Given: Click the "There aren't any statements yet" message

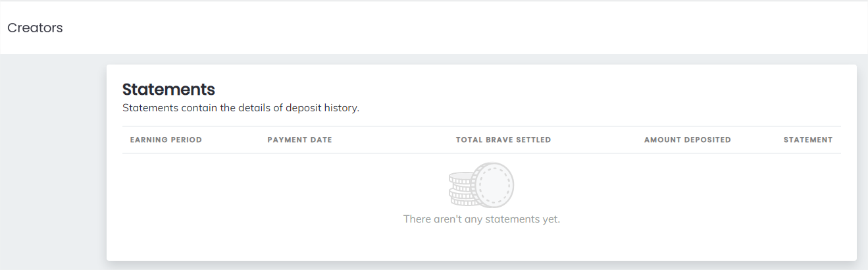Looking at the screenshot, I should point(481,219).
